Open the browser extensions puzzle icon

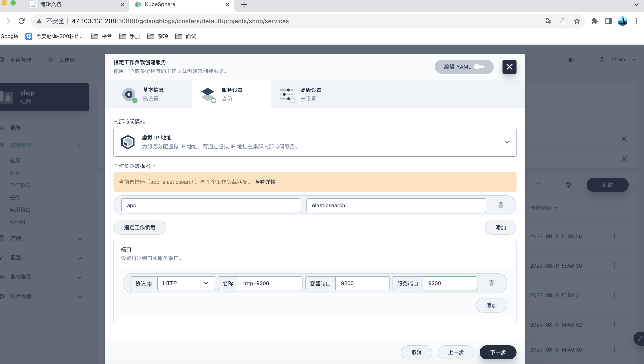594,21
